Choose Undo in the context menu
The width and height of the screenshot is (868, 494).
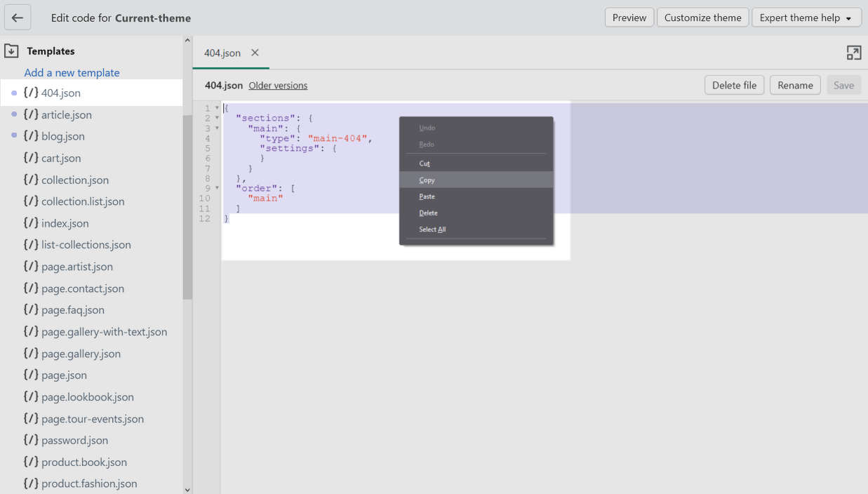(x=476, y=128)
